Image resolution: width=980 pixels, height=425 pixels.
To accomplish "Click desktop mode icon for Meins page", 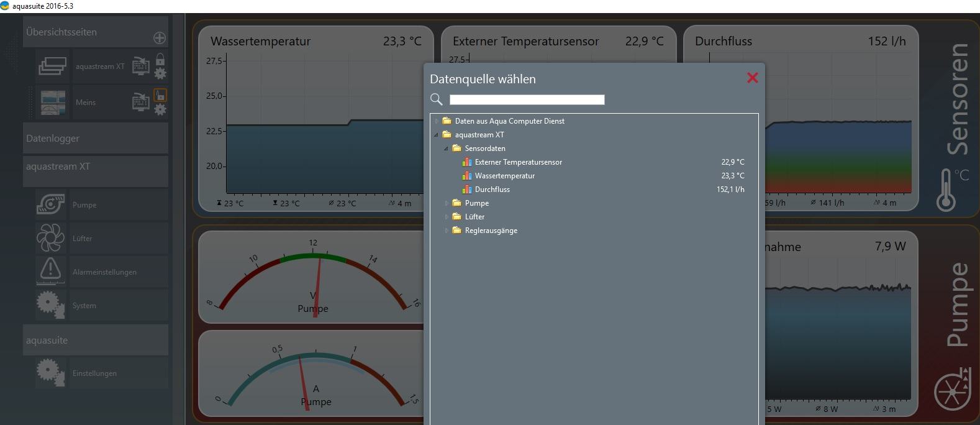I will pyautogui.click(x=141, y=103).
